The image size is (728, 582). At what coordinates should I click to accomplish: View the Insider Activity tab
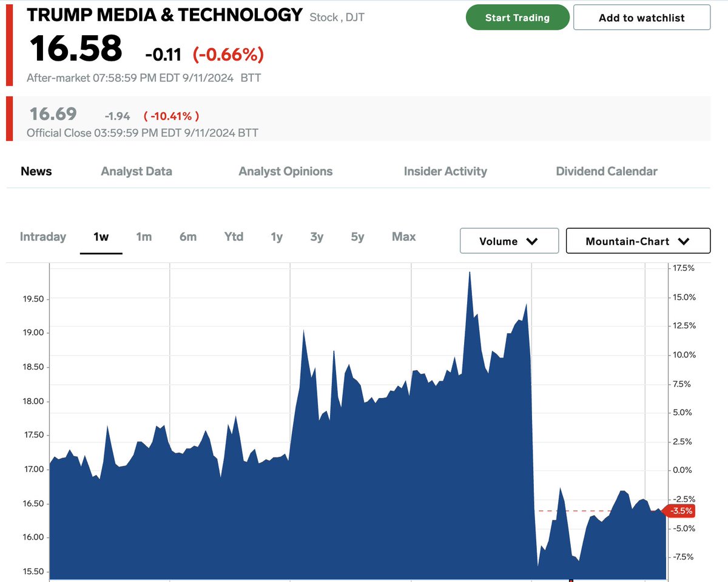445,171
